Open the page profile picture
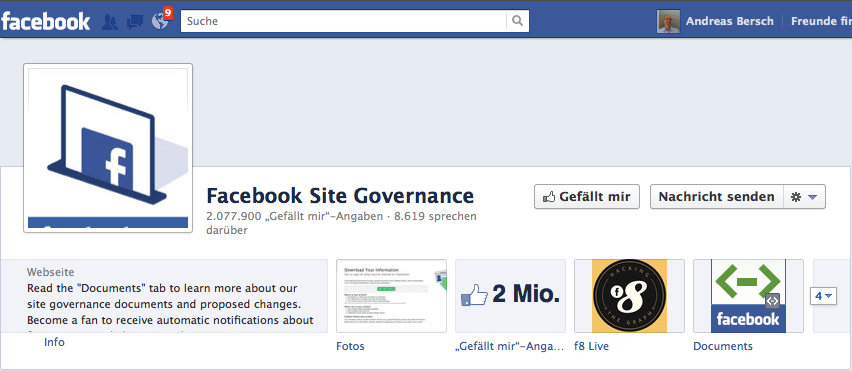Viewport: 852px width, 371px height. 108,148
